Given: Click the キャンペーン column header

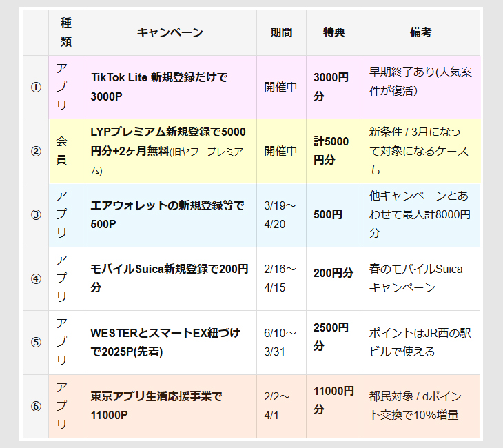Looking at the screenshot, I should (x=170, y=32).
